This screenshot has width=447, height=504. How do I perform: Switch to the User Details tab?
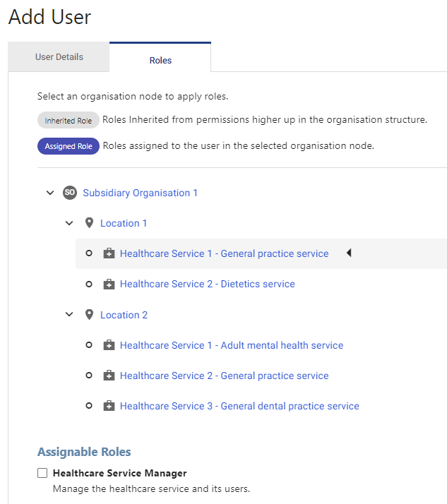[x=59, y=57]
